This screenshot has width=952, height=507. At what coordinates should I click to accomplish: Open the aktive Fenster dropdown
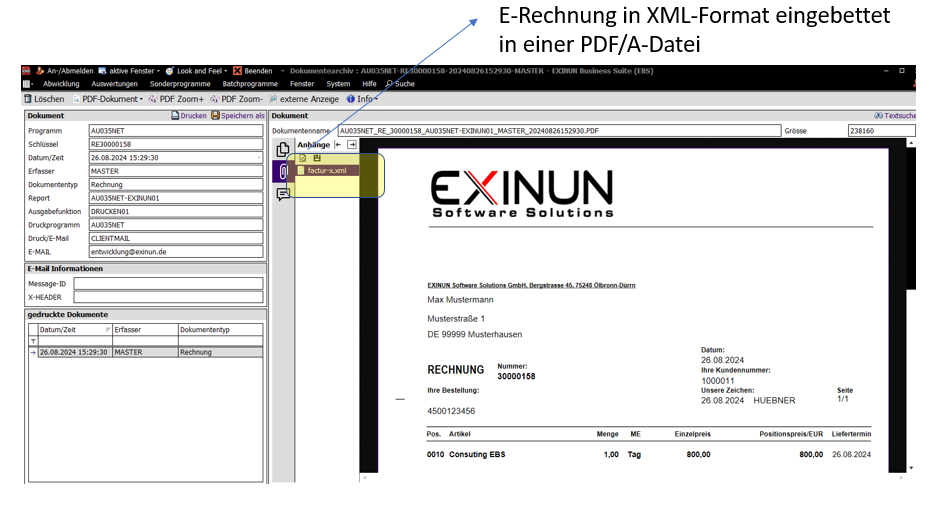click(129, 71)
